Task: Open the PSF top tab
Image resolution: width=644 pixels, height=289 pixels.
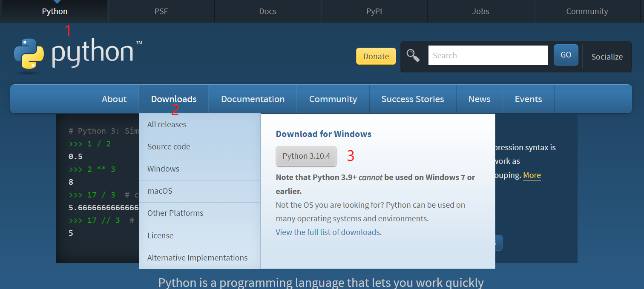Action: click(161, 11)
